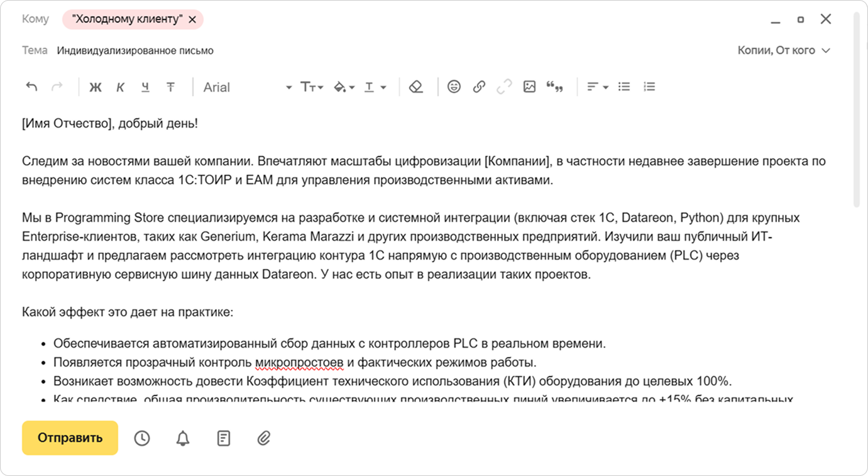Viewport: 868px width, 476px height.
Task: Create a bulleted list
Action: [x=624, y=87]
